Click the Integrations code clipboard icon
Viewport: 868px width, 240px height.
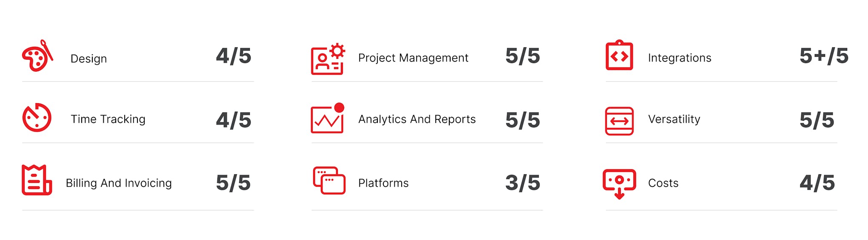pos(620,55)
